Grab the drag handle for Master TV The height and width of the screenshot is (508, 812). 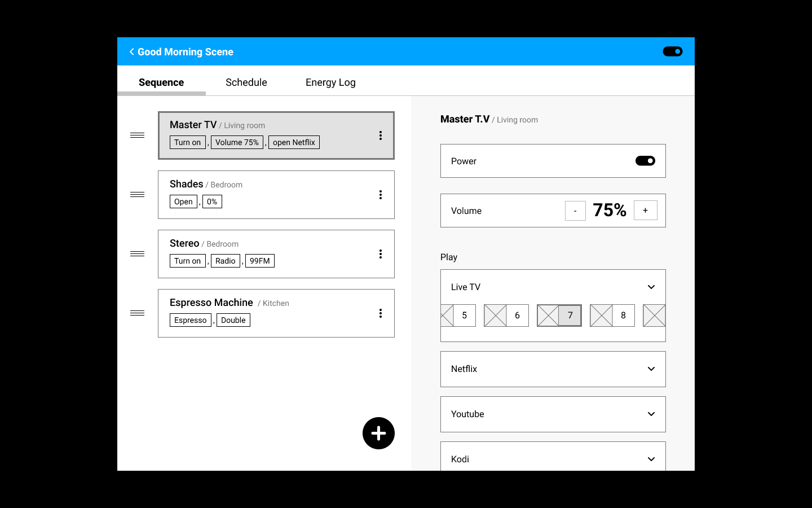[137, 135]
